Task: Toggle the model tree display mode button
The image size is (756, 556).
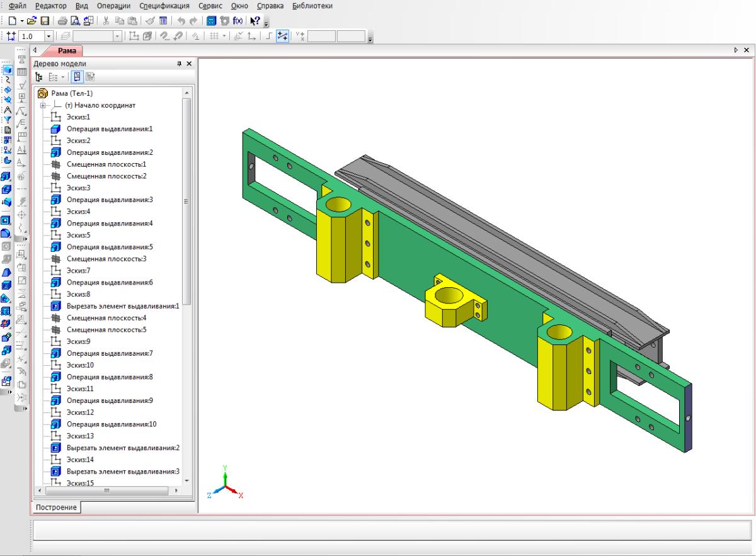Action: (x=40, y=77)
